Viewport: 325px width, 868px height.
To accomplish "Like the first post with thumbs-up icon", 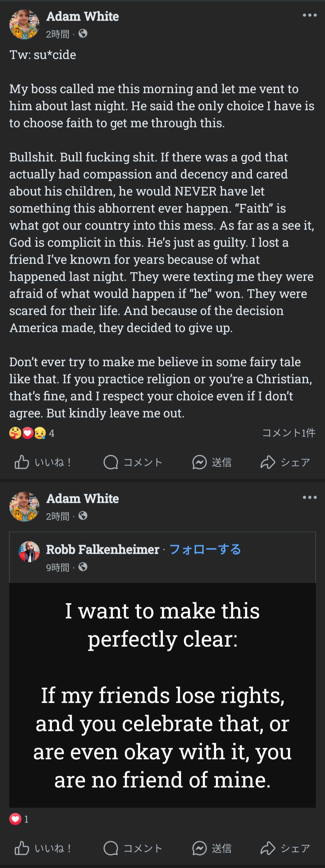I will pos(22,462).
